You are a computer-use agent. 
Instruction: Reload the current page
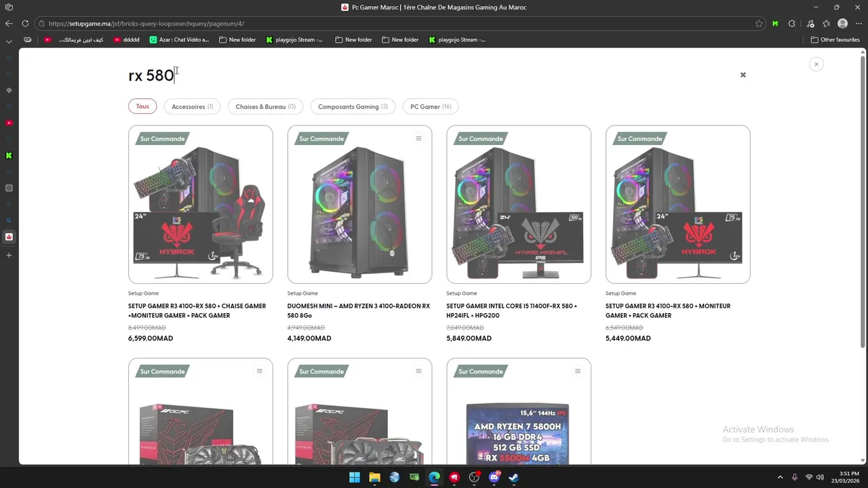[x=25, y=23]
